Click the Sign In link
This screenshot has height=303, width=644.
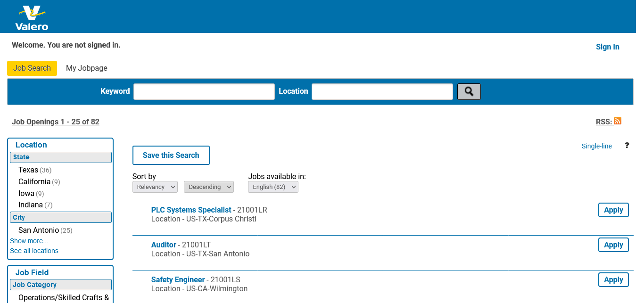(607, 47)
